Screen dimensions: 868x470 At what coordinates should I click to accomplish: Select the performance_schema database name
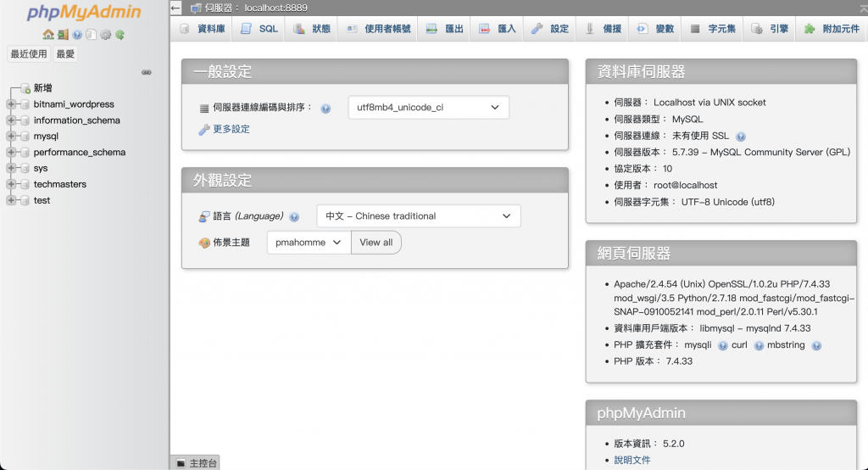(x=79, y=152)
